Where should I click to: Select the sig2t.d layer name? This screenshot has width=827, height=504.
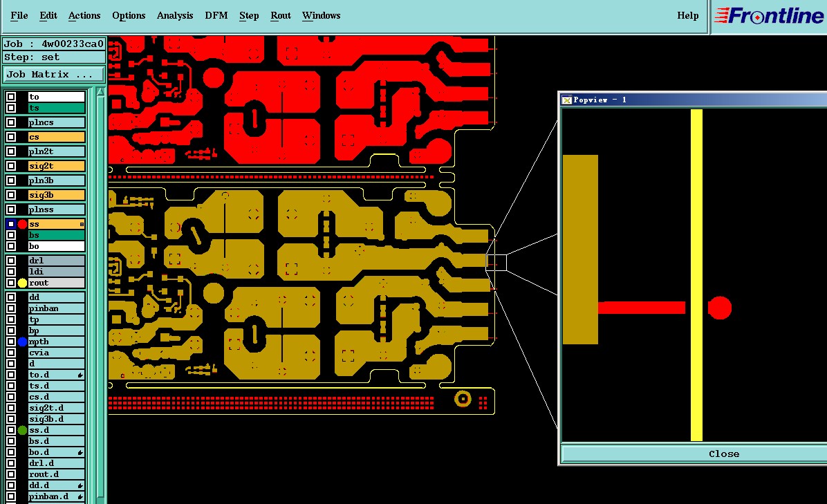pyautogui.click(x=57, y=409)
